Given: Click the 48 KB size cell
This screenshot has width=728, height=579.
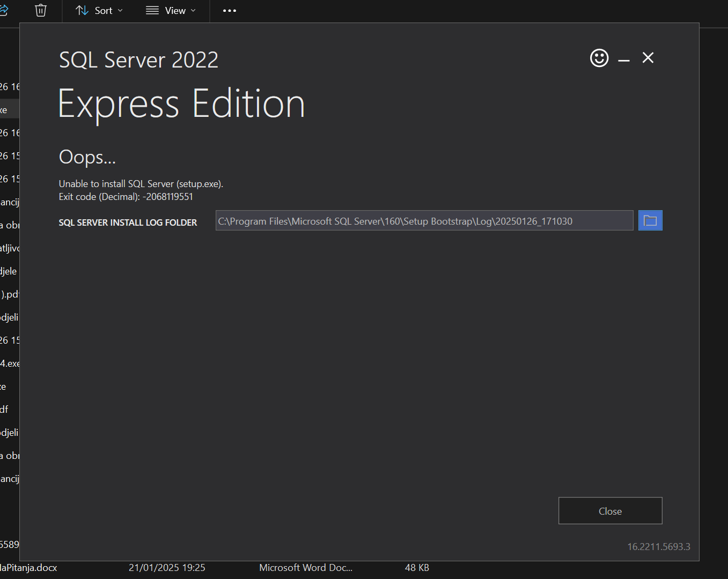Looking at the screenshot, I should (417, 568).
